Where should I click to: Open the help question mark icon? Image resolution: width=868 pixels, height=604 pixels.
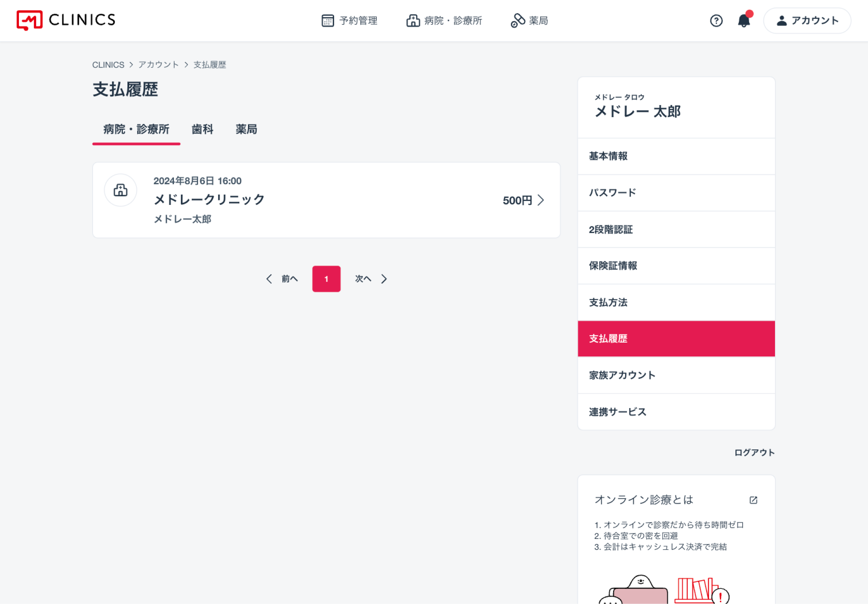pyautogui.click(x=716, y=20)
